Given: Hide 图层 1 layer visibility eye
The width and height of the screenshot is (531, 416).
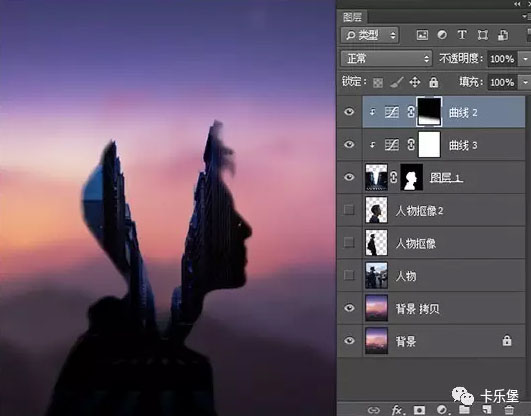Looking at the screenshot, I should [349, 177].
